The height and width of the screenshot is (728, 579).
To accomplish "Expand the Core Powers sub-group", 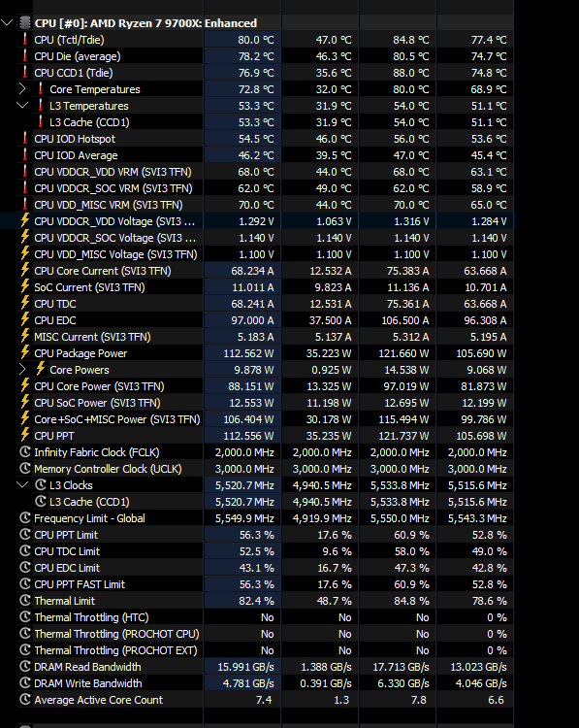I will coord(22,369).
